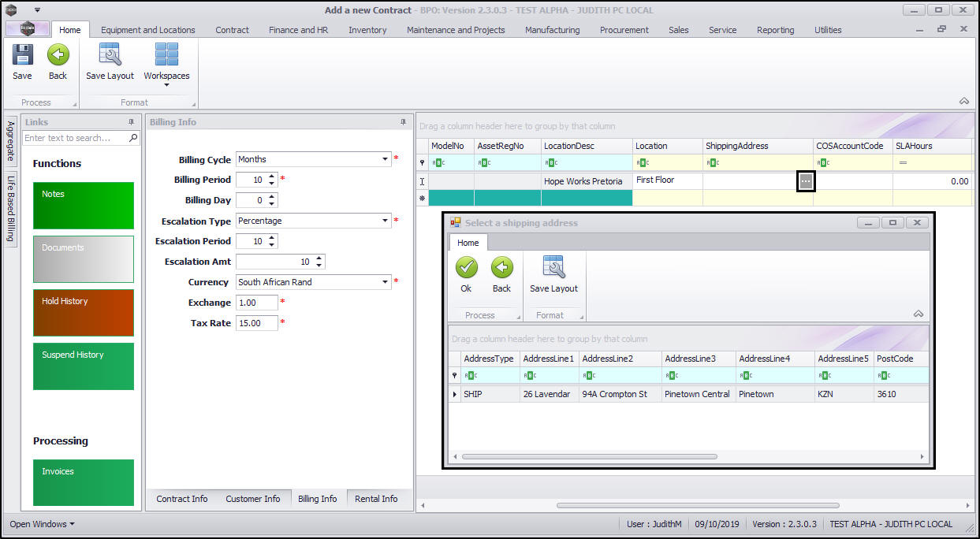Pin the Links panel using pin icon

[x=131, y=122]
